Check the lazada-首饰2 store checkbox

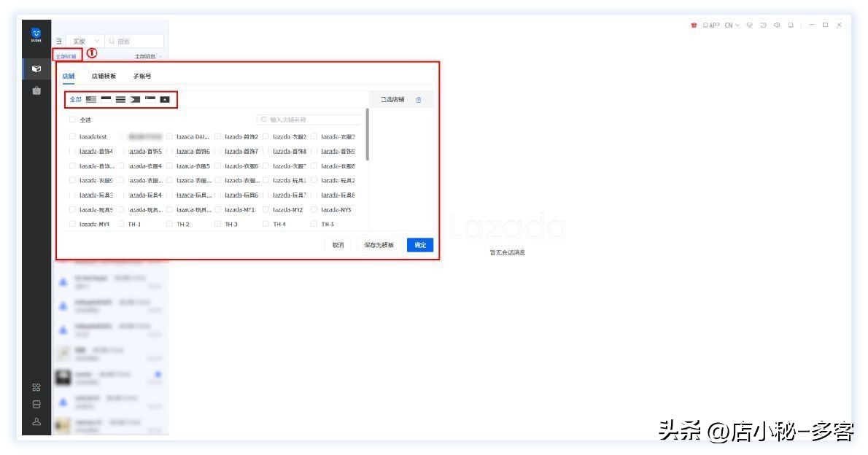click(217, 137)
